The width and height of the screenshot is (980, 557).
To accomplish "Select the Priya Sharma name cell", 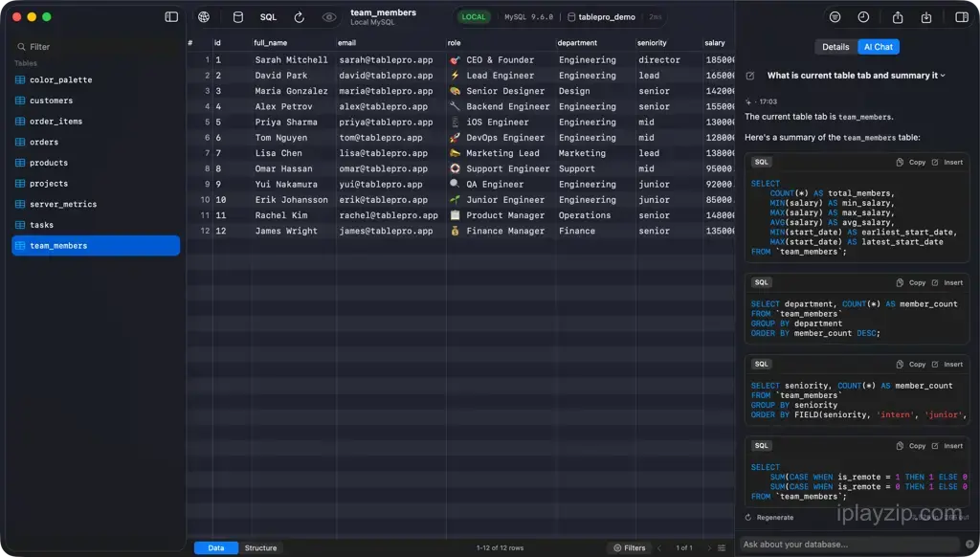I will (293, 123).
